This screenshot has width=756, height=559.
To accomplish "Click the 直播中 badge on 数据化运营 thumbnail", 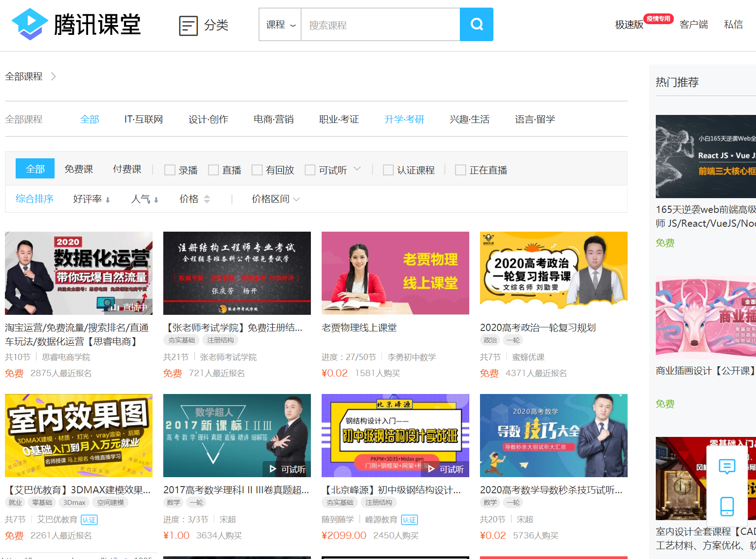I will tap(129, 307).
